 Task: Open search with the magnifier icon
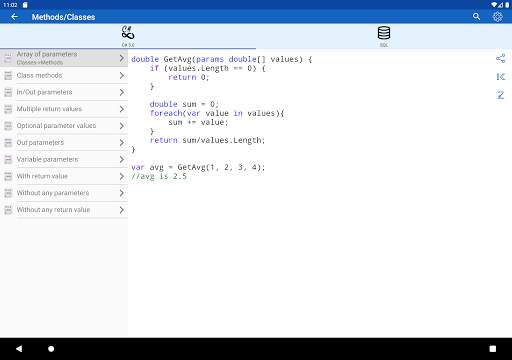pyautogui.click(x=476, y=17)
